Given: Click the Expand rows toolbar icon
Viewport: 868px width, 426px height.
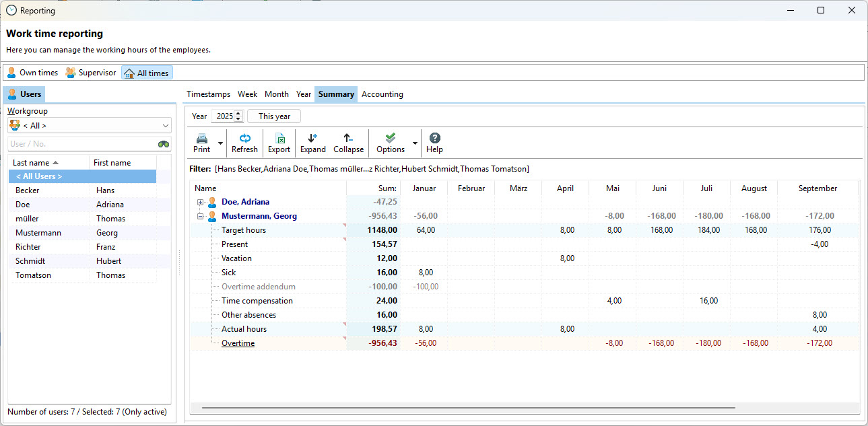Looking at the screenshot, I should point(312,139).
